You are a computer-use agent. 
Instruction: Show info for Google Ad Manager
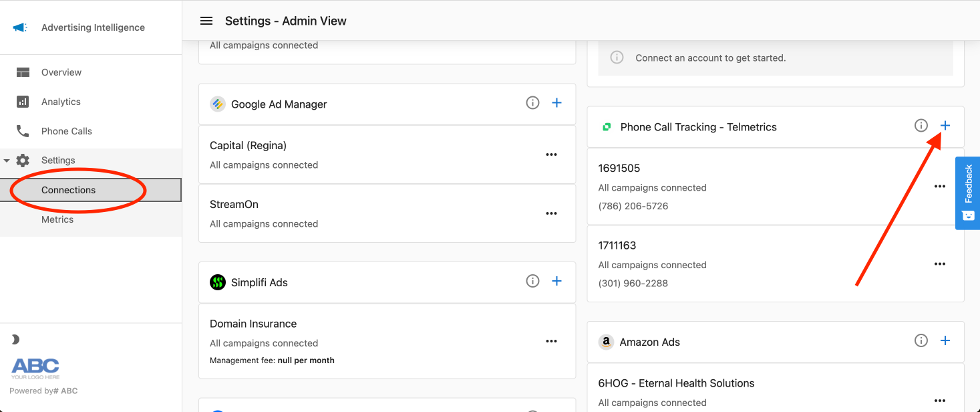point(532,103)
